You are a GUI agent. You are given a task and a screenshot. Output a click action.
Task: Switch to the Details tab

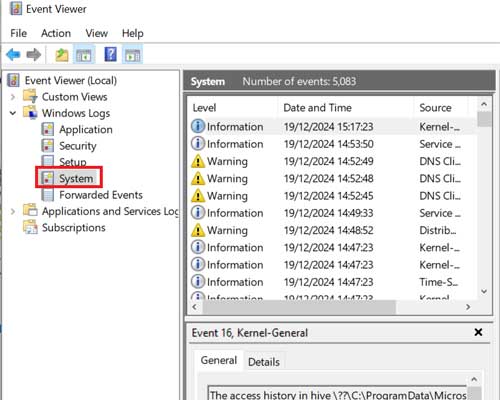coord(264,362)
